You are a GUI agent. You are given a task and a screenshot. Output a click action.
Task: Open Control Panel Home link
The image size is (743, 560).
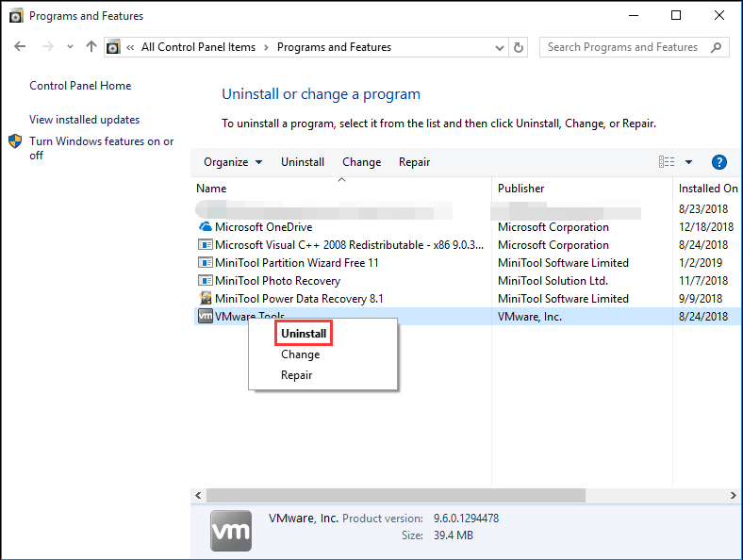click(80, 86)
